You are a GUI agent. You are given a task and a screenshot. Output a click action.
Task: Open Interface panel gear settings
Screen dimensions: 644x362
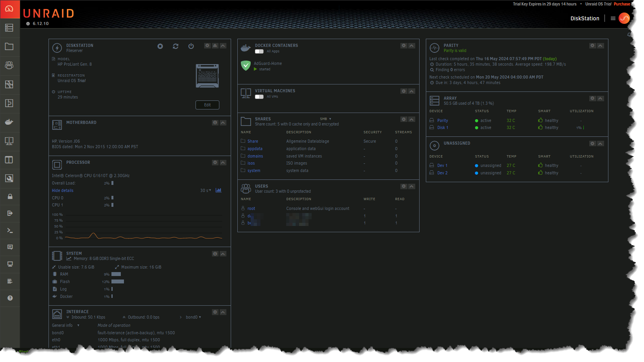pyautogui.click(x=215, y=312)
